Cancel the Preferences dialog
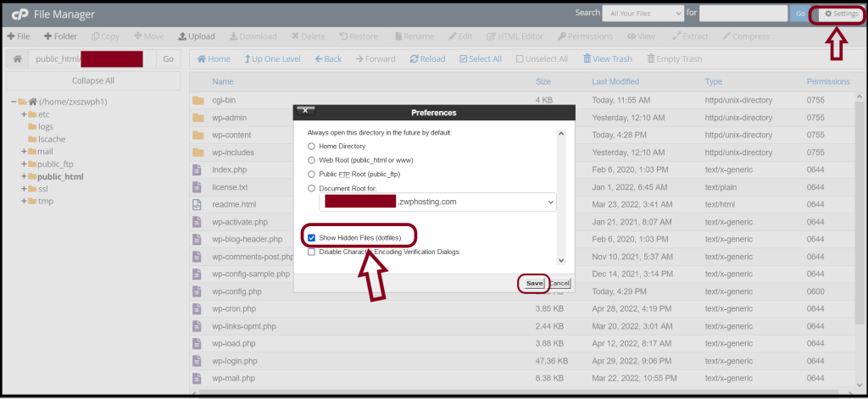The height and width of the screenshot is (399, 868). coord(559,283)
